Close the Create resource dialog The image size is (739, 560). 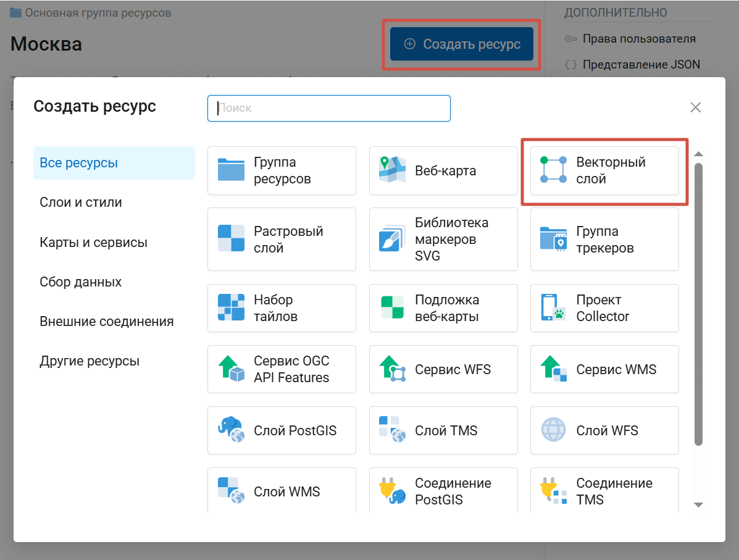tap(695, 107)
